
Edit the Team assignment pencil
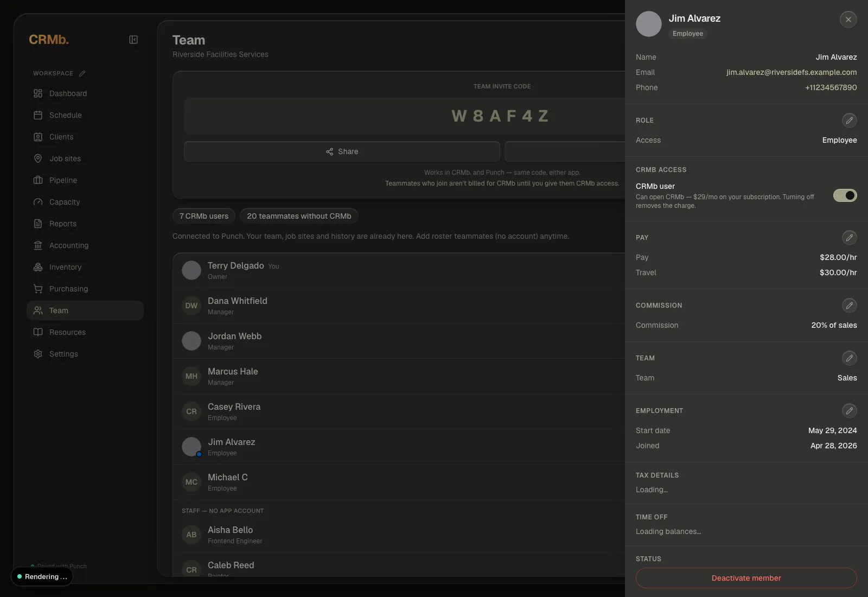pos(850,358)
